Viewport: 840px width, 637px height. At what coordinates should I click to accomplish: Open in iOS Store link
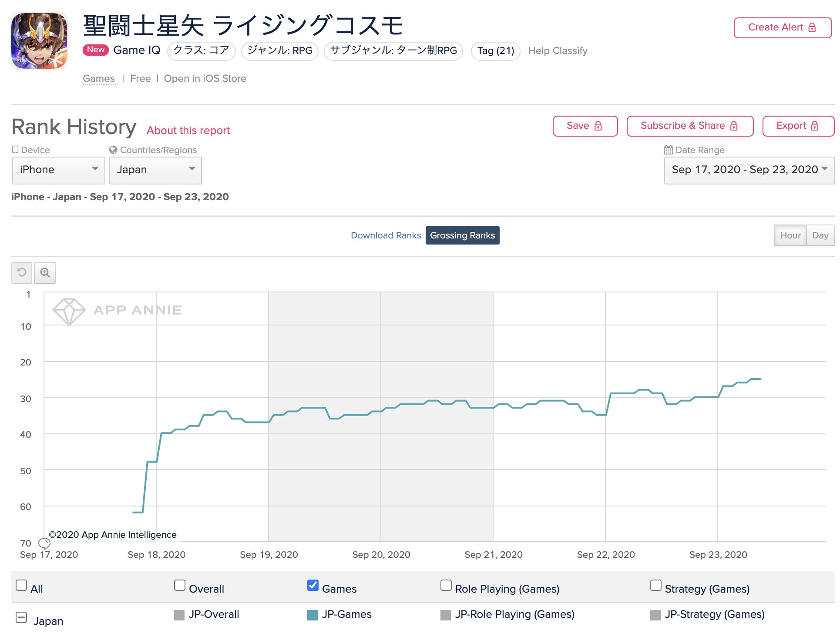pos(205,79)
